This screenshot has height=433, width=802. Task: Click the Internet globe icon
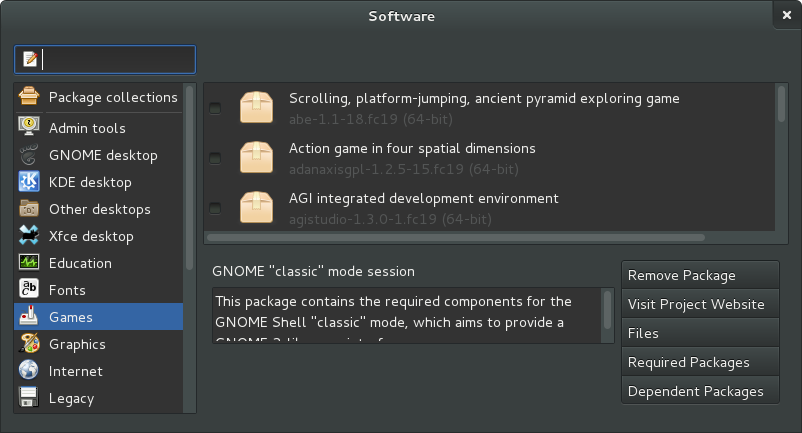coord(29,371)
